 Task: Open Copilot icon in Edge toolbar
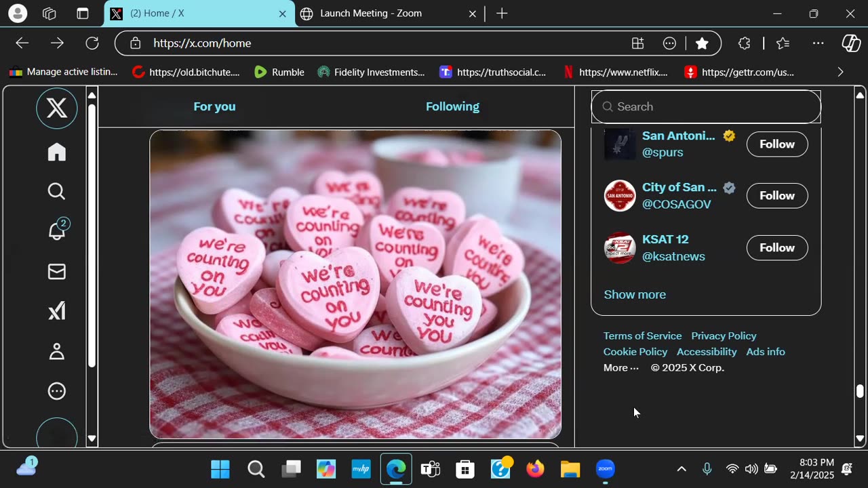[x=851, y=43]
